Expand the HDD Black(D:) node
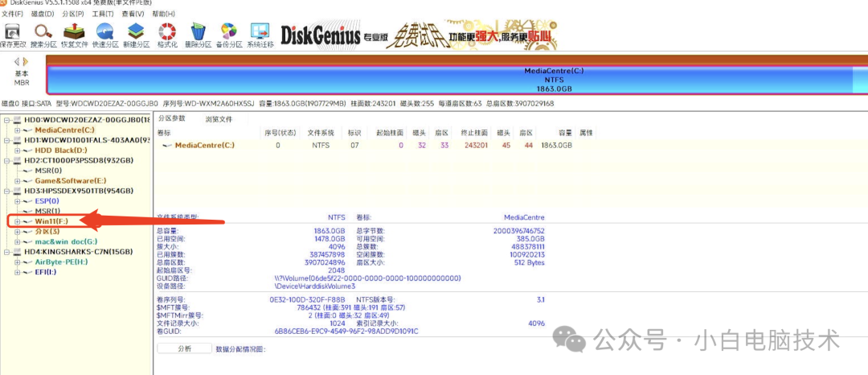This screenshot has width=868, height=375. pos(17,150)
